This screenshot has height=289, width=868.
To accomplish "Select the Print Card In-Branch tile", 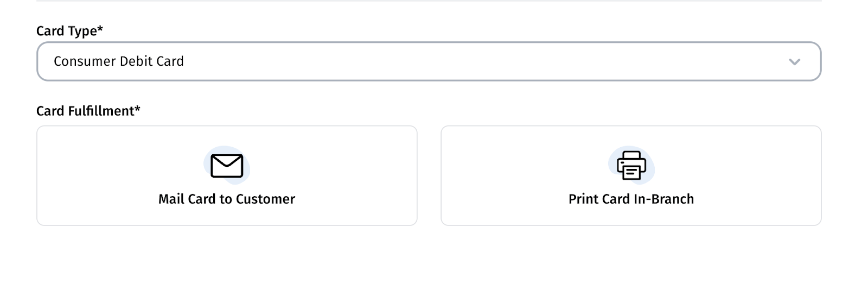I will point(631,175).
